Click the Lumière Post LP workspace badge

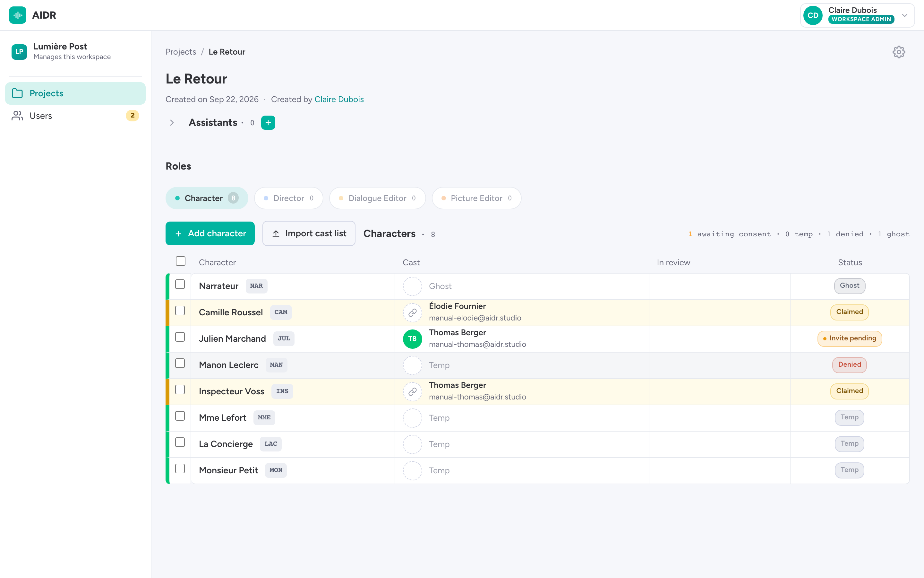coord(19,52)
